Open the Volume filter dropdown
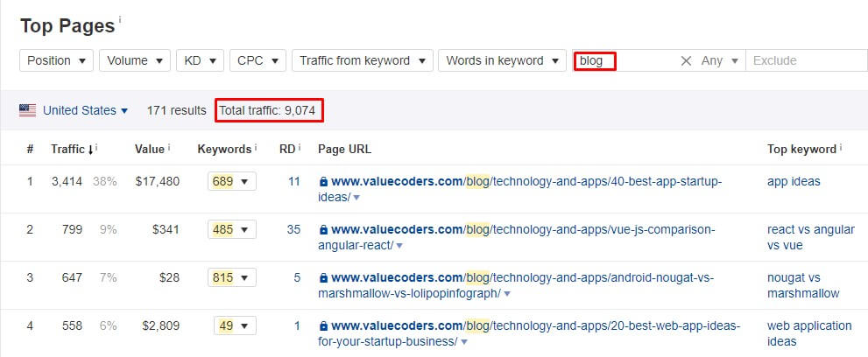The height and width of the screenshot is (357, 868). coord(135,60)
